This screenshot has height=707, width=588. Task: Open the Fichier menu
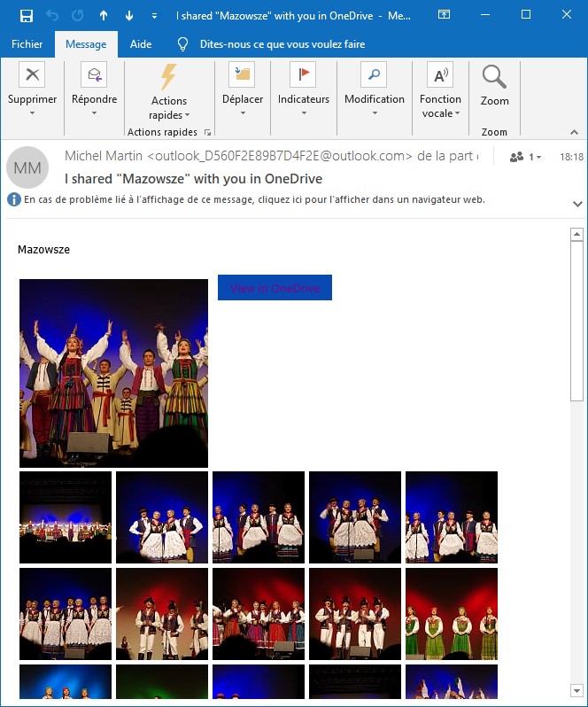tap(27, 44)
